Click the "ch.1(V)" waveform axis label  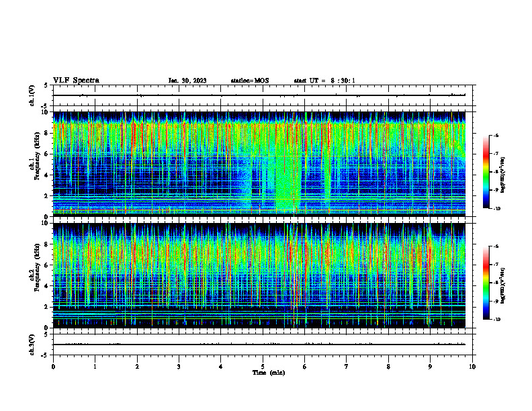tap(32, 95)
